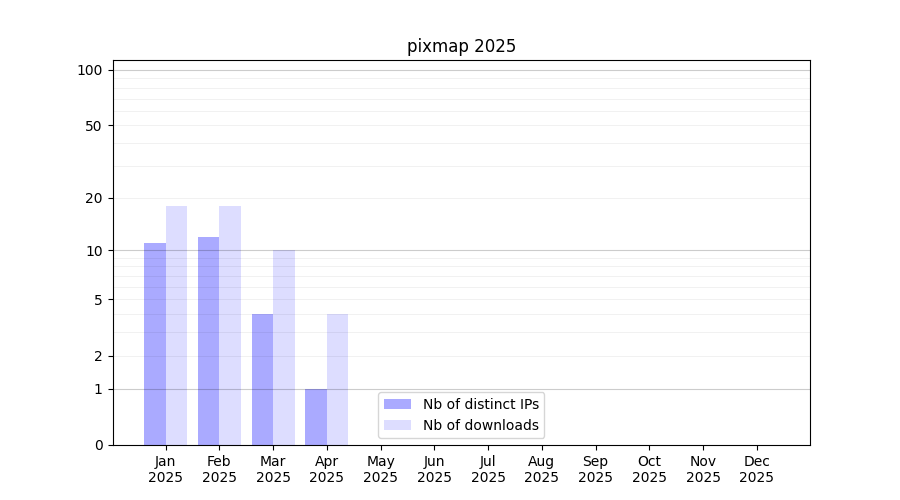The height and width of the screenshot is (500, 900).
Task: Click the March downloads bar
Action: (284, 347)
